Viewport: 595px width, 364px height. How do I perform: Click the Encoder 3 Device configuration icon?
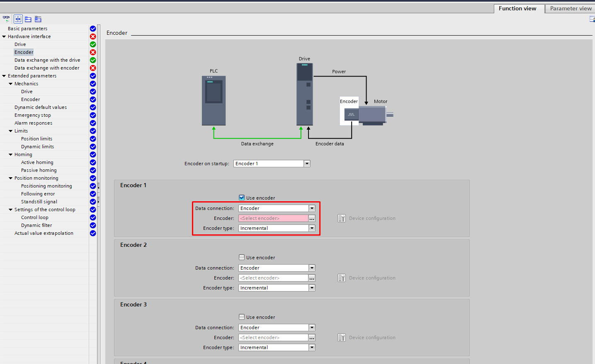pos(342,337)
